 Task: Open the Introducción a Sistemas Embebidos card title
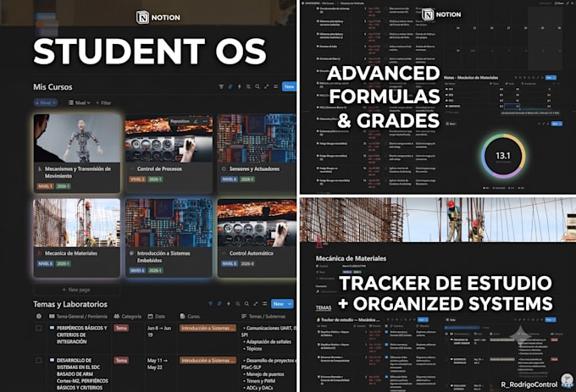[x=163, y=257]
